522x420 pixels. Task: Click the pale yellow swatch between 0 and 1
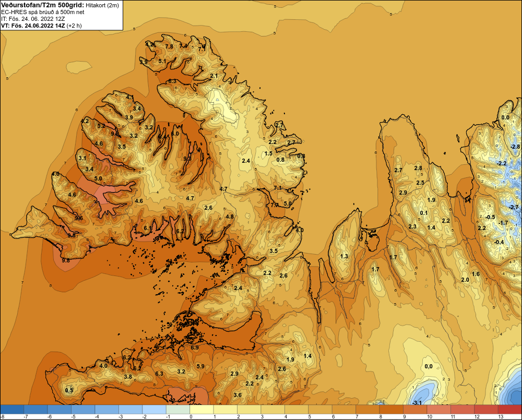tap(201, 409)
